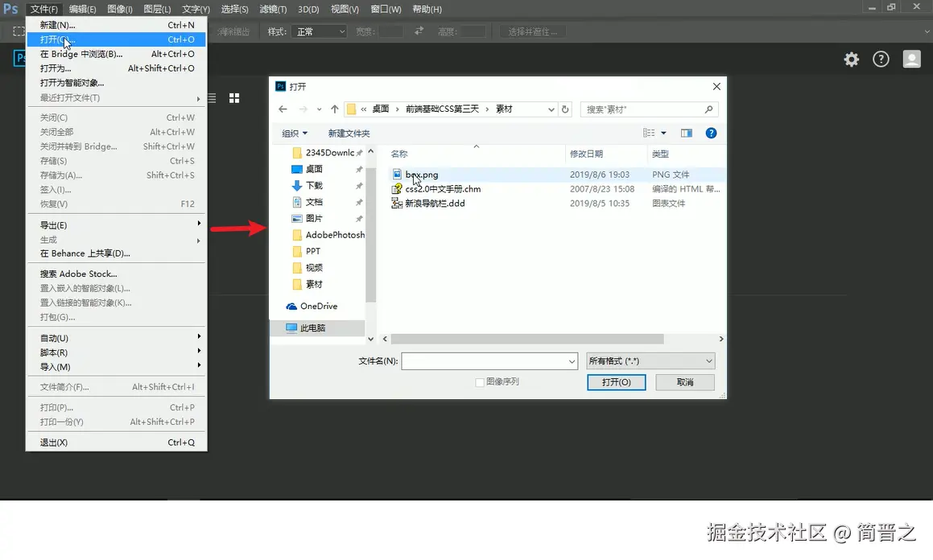Click into the 文件名 input field

pyautogui.click(x=484, y=361)
